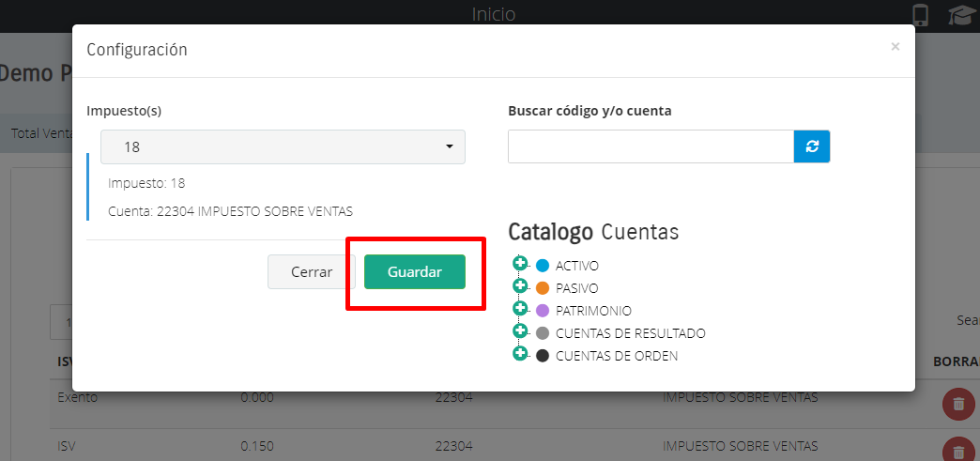Screen dimensions: 980x461
Task: Click the ISV cell in the table
Action: (67, 447)
